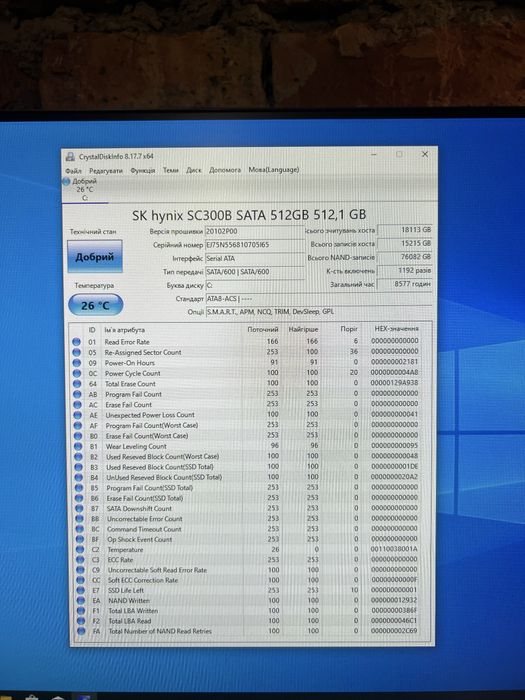
Task: Select the UnUsed Reseved Block Count(SSD Total) row
Action: [x=247, y=477]
